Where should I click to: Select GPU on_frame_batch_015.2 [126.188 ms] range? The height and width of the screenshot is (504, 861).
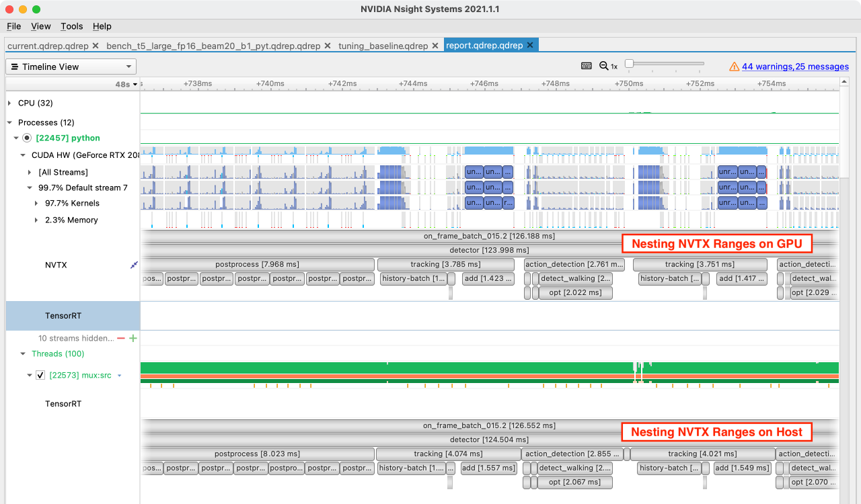[x=489, y=236]
